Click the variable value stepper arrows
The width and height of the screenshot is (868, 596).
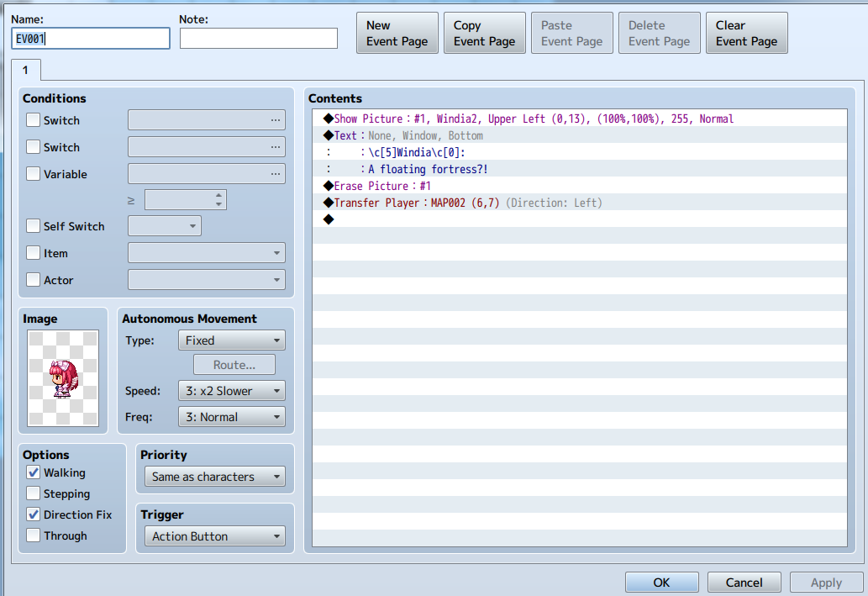(x=218, y=200)
